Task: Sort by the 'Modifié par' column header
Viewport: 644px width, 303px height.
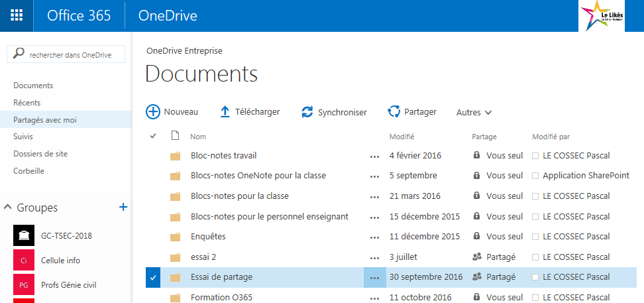Action: click(551, 137)
